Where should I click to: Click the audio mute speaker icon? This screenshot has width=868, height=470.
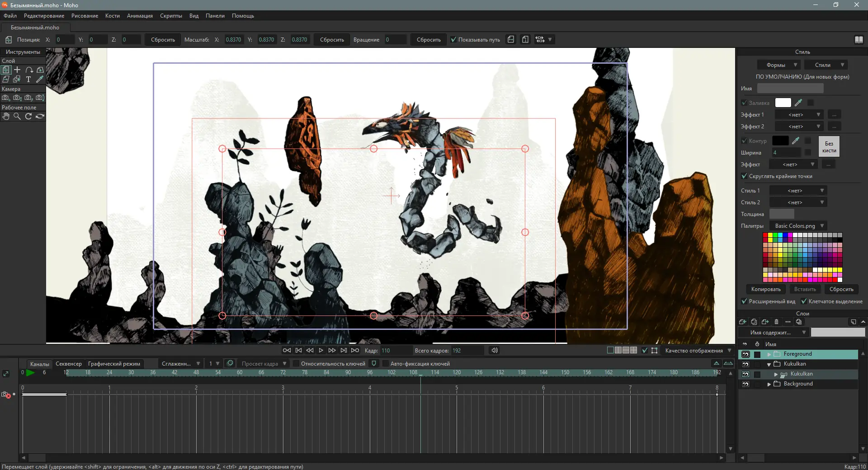point(495,351)
